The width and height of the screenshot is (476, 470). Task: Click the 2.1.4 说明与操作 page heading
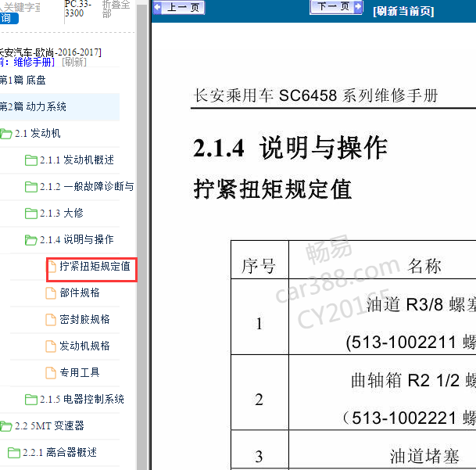(x=290, y=148)
